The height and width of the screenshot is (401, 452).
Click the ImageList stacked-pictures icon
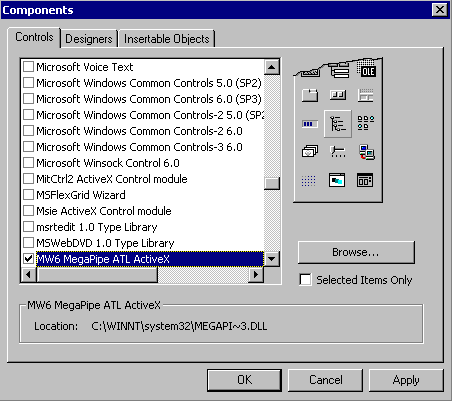coord(310,152)
